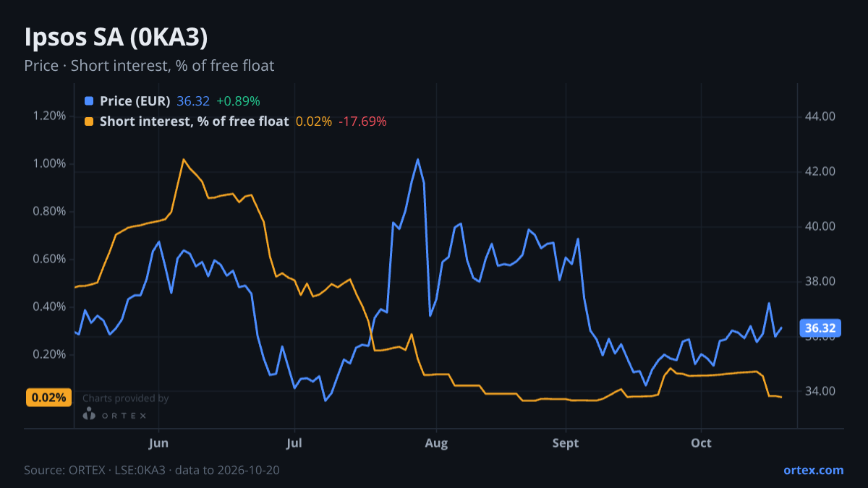Click the 0.20% left axis label
868x488 pixels.
49,354
